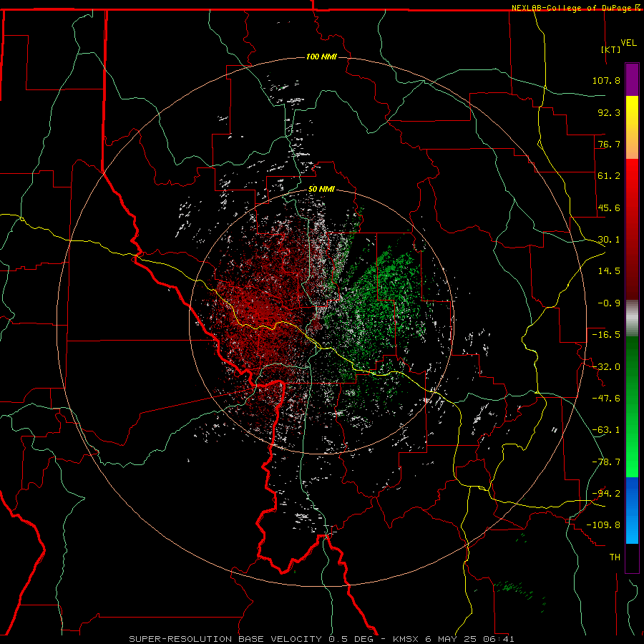The width and height of the screenshot is (644, 644).
Task: Click the 50 NMI range ring label
Action: point(321,190)
